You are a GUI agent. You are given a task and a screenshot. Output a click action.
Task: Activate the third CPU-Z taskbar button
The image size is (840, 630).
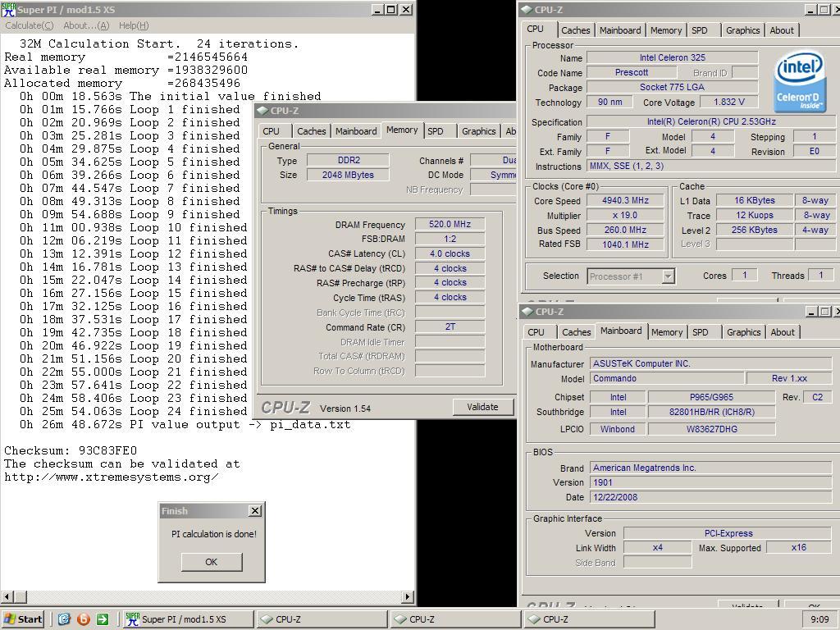(x=589, y=619)
